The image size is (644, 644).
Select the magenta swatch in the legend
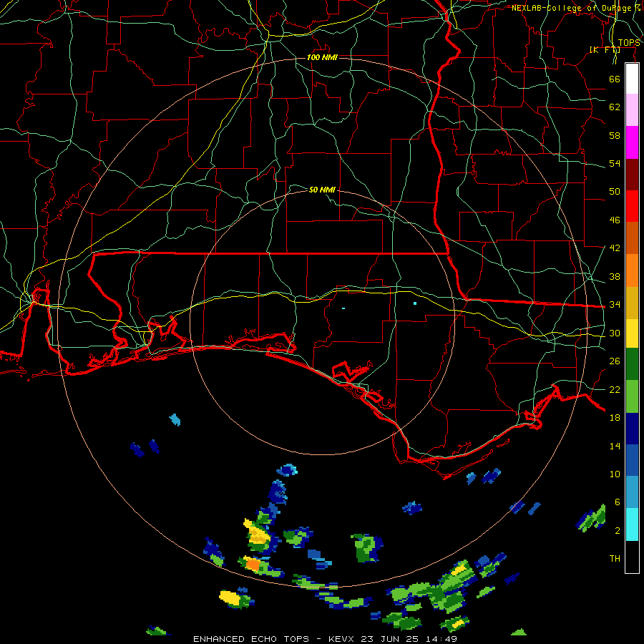[632, 142]
